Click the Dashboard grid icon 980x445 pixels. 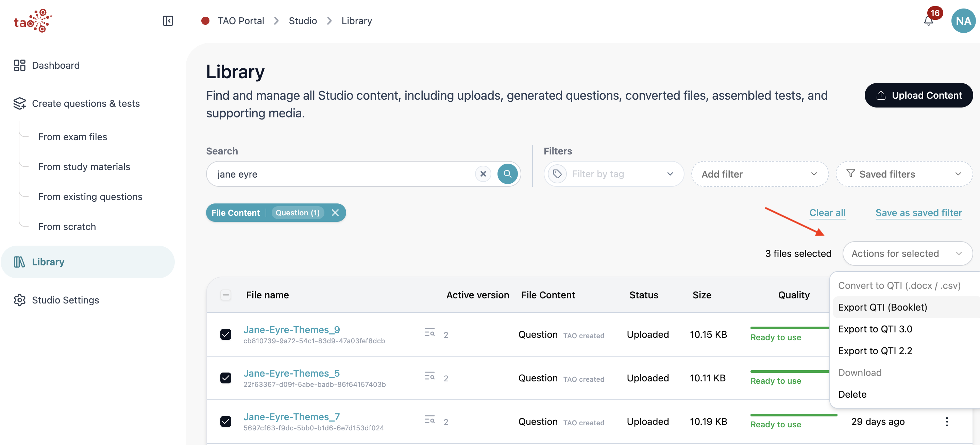(19, 65)
